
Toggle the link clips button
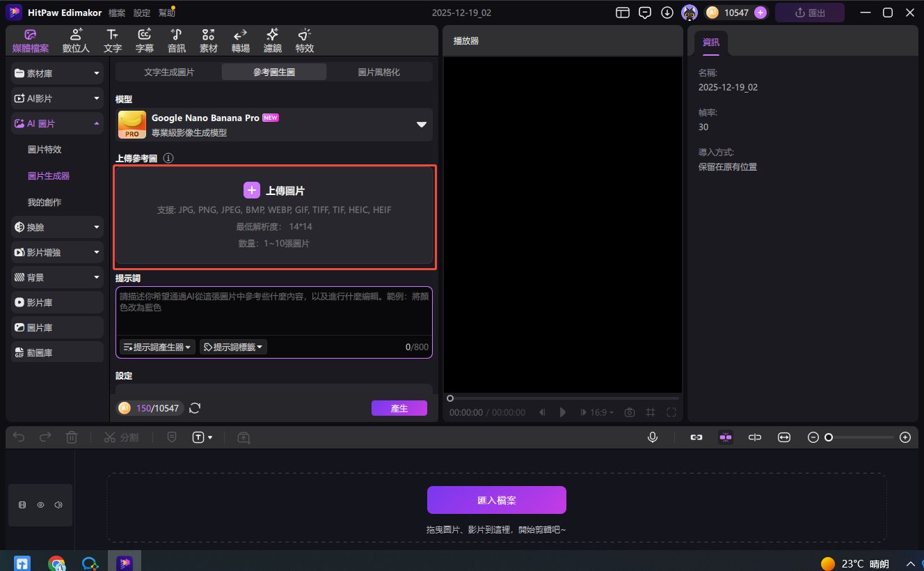[x=696, y=437]
